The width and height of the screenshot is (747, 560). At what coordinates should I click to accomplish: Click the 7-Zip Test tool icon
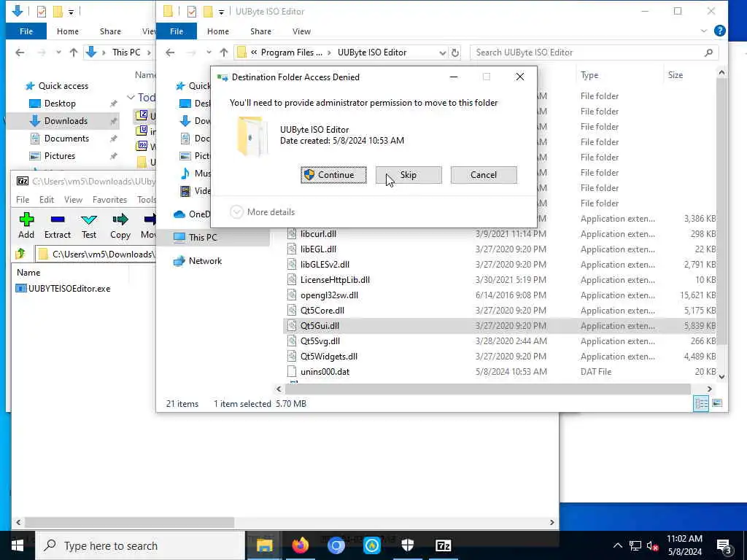point(89,219)
